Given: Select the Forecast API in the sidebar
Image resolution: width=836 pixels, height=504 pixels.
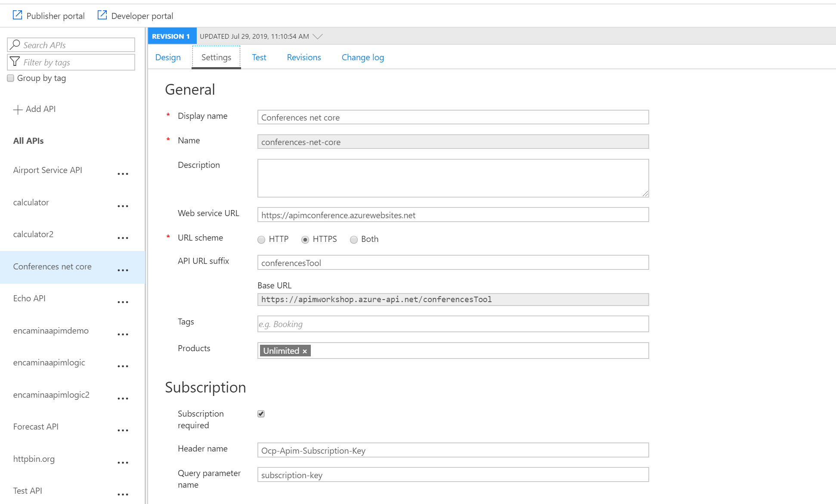Looking at the screenshot, I should pyautogui.click(x=36, y=427).
